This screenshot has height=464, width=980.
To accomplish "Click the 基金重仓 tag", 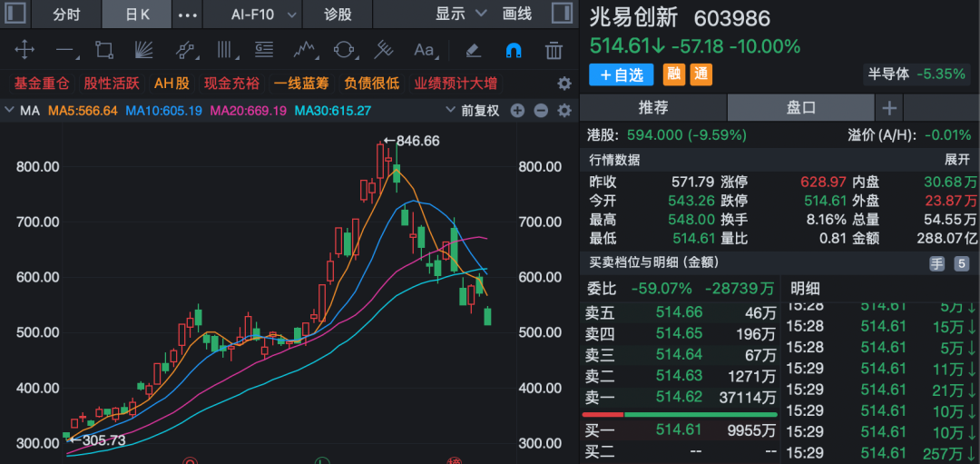I will (x=41, y=84).
